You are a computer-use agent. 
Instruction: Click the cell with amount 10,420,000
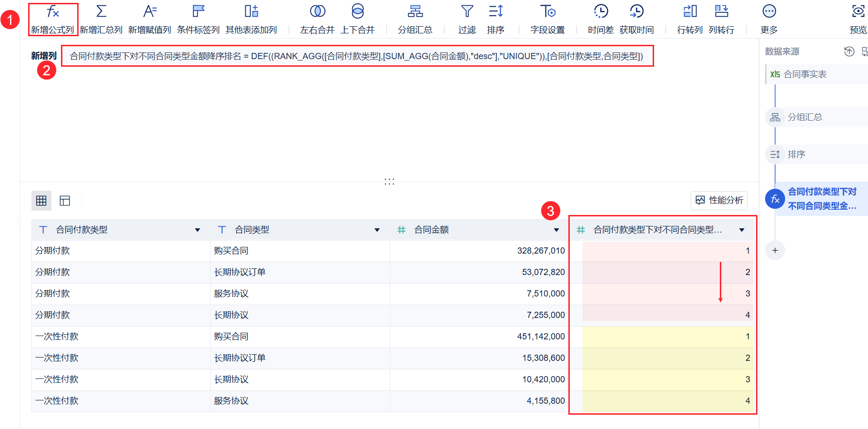479,379
